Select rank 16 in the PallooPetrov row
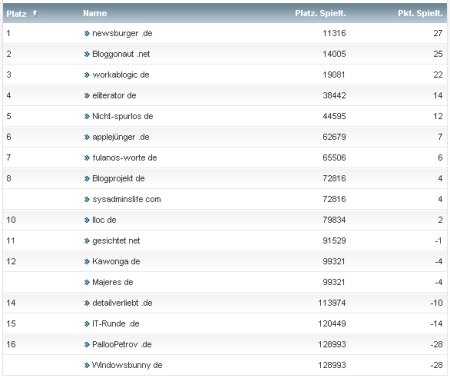 pos(11,344)
